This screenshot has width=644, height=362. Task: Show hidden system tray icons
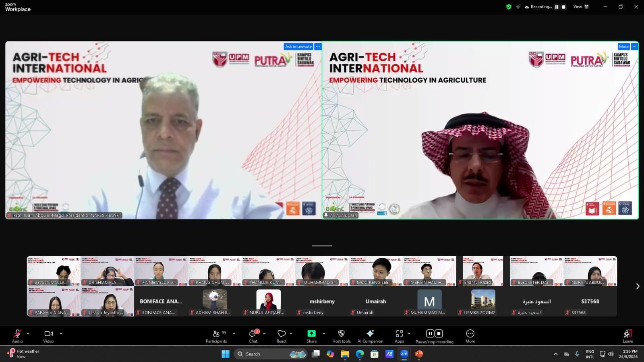pyautogui.click(x=555, y=354)
